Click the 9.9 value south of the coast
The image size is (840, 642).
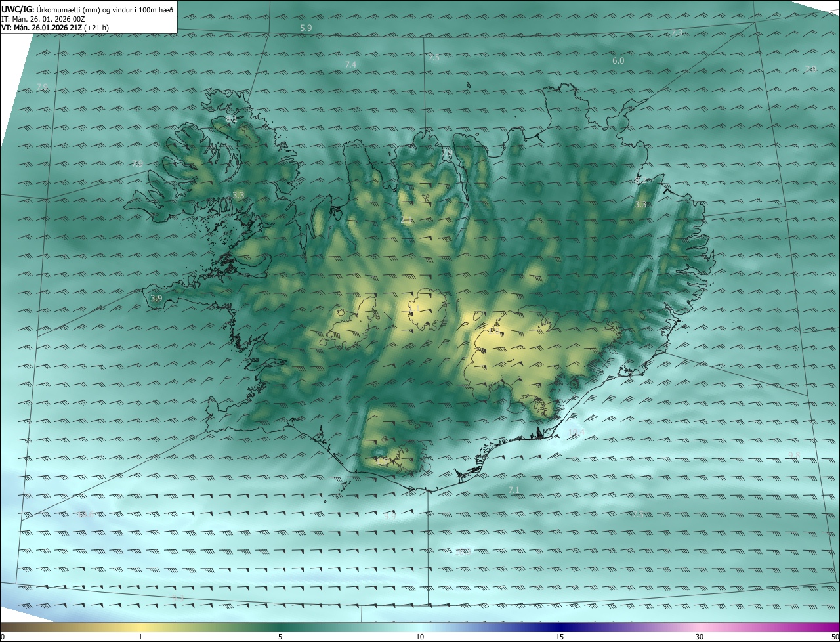[x=390, y=517]
